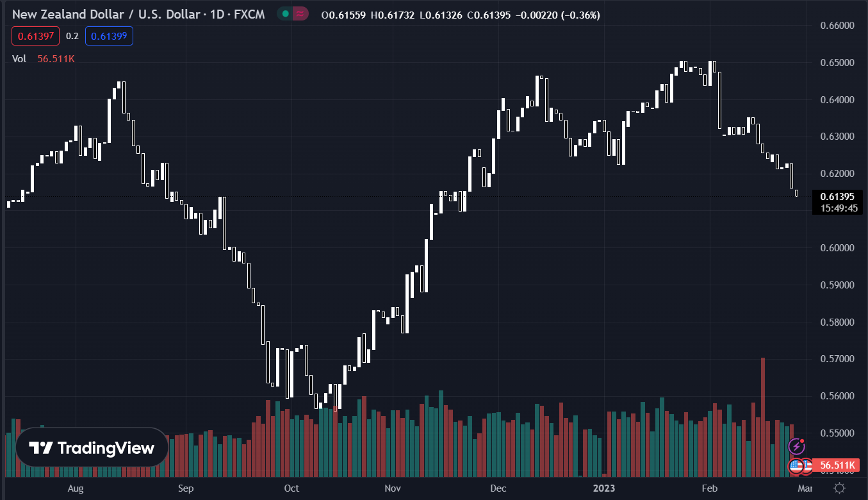Open the purple lightning bolt icon
868x500 pixels.
tap(796, 445)
